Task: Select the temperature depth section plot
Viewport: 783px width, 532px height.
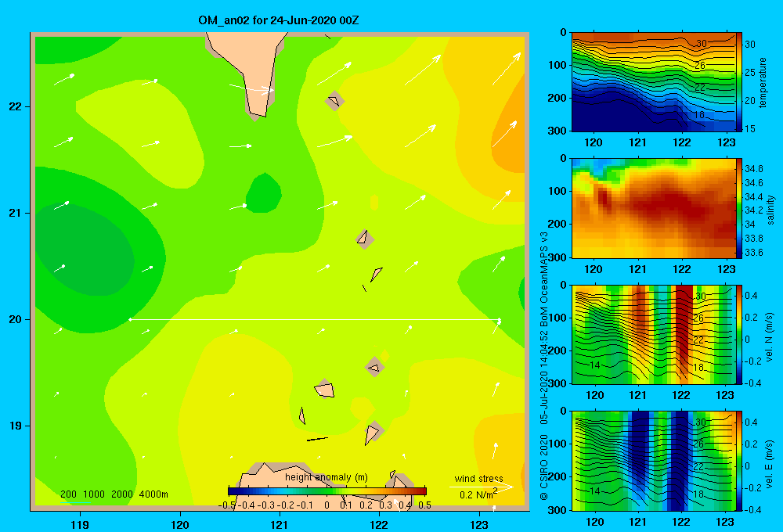Action: (654, 82)
